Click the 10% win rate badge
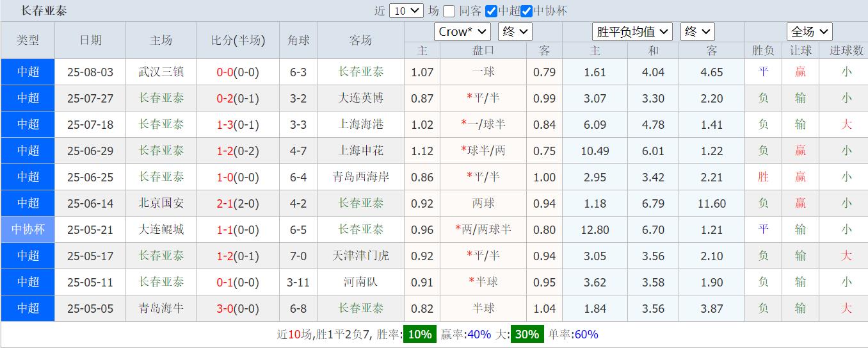Image resolution: width=868 pixels, height=348 pixels. pos(420,334)
